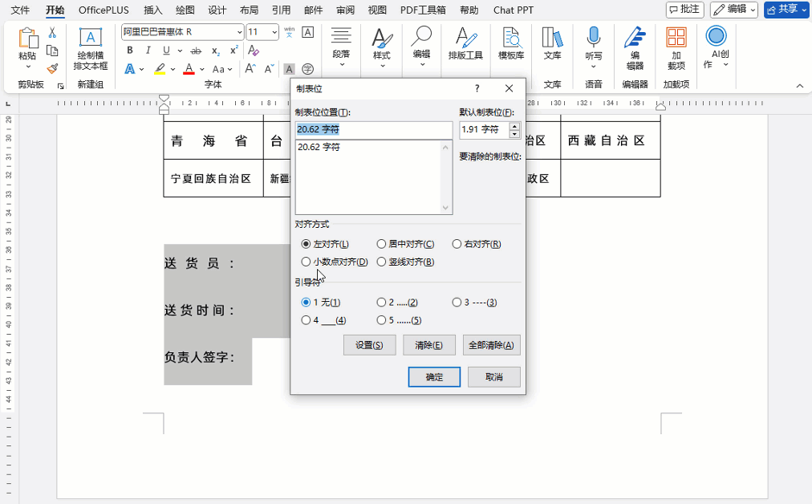Click the Copy icon in clipboard group

(52, 51)
